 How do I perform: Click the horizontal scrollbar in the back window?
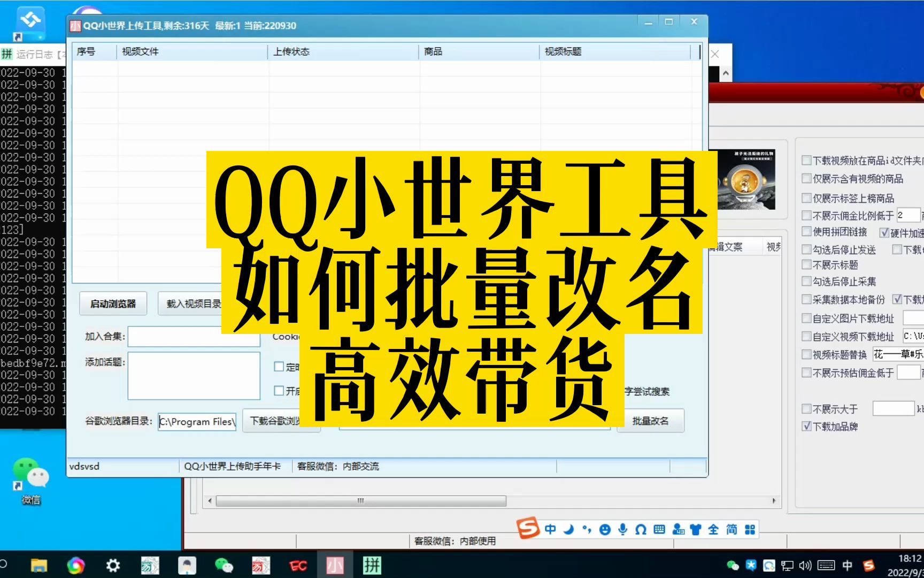point(361,501)
